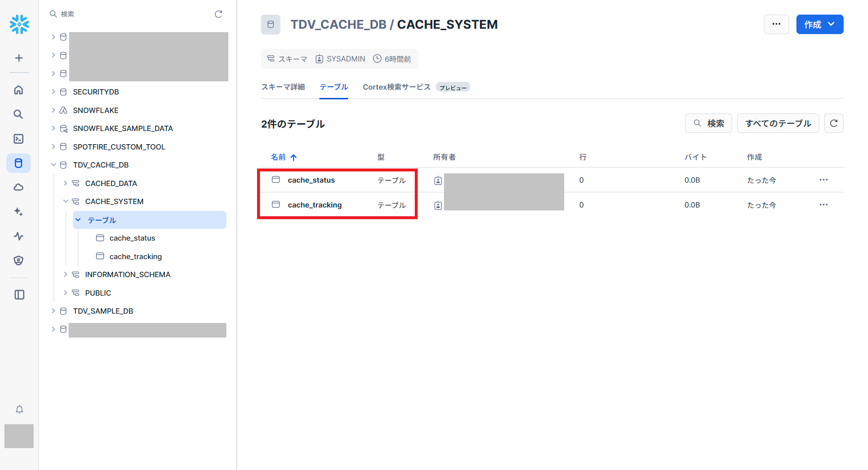This screenshot has height=470, width=868.
Task: Click the table icon of cache_tracking row
Action: tap(276, 205)
